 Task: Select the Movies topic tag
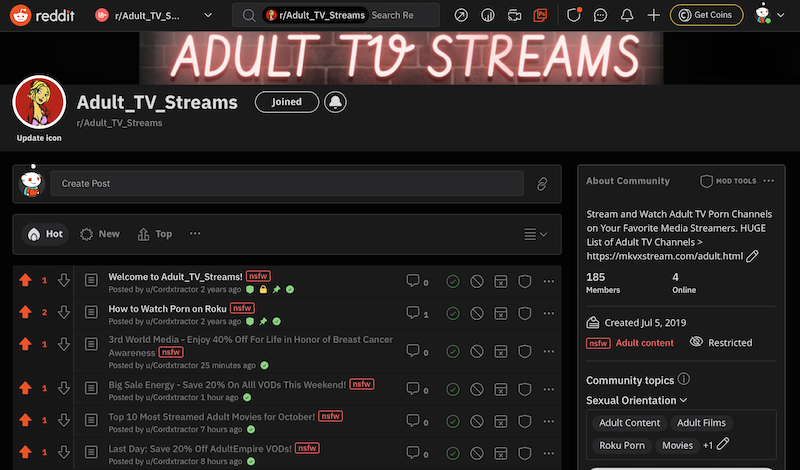coord(677,446)
